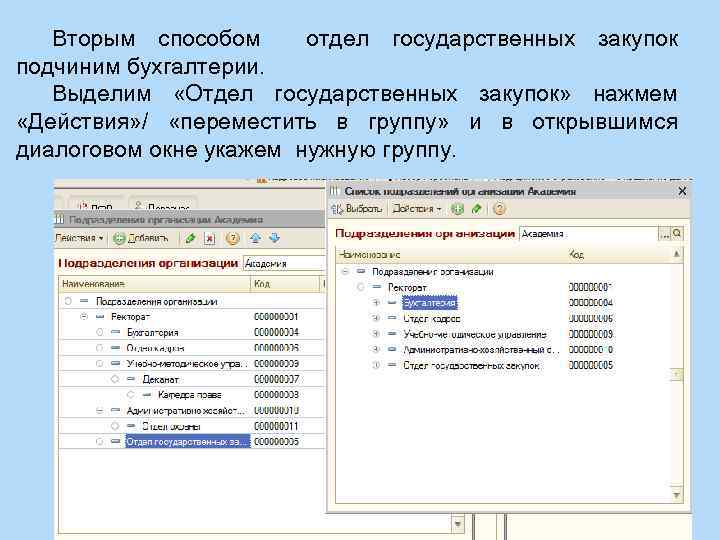
Task: Expand Отдел кадров node in the dialog tree
Action: (376, 318)
